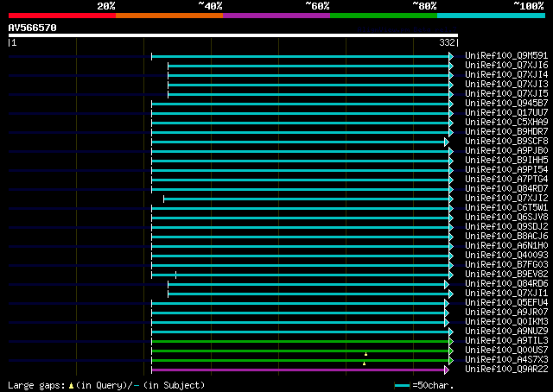Viewport: 553px width, 392px height.
Task: Click the UniRef100_Q9AR22 label
Action: pos(506,369)
